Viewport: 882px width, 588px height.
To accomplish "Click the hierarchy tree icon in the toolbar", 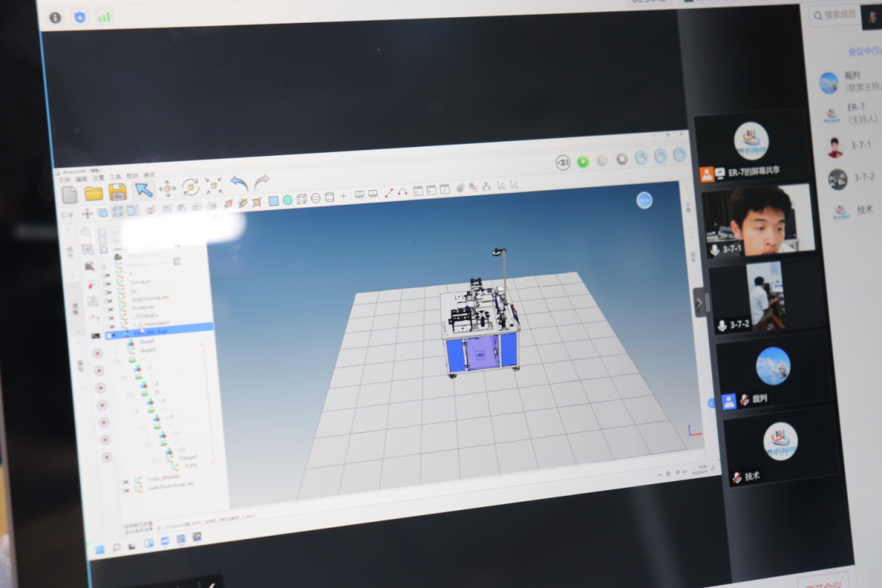I will 487,186.
